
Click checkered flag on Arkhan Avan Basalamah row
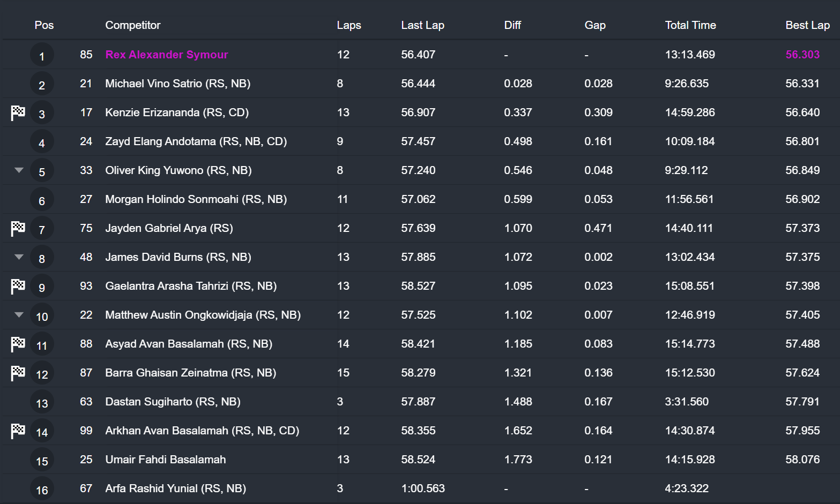pyautogui.click(x=18, y=431)
